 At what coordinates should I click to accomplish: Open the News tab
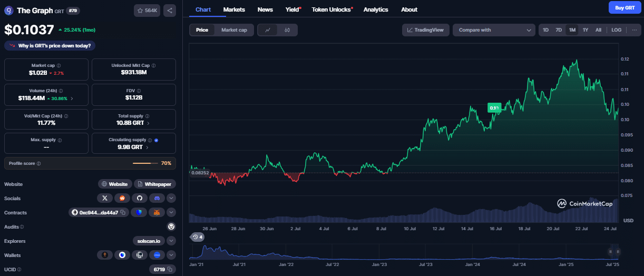coord(265,9)
